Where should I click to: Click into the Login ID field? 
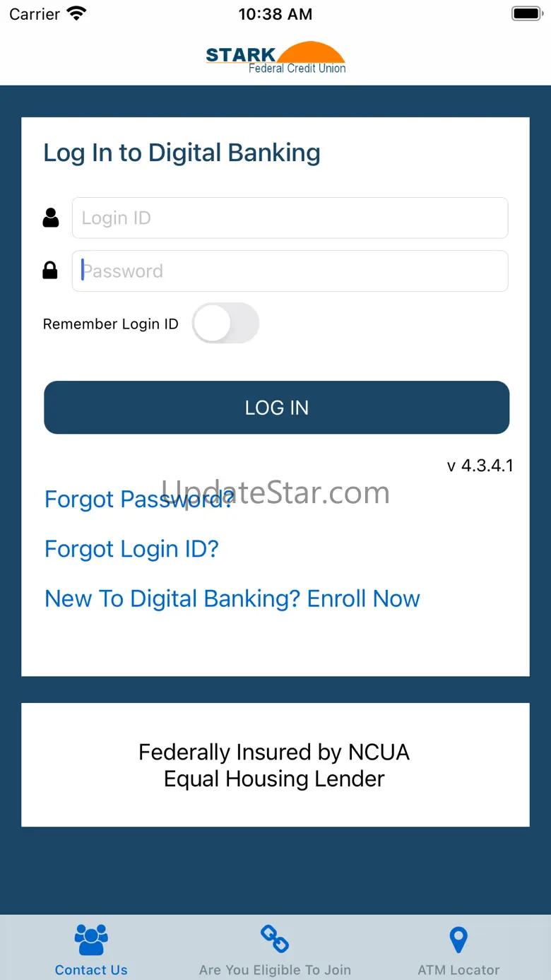290,218
